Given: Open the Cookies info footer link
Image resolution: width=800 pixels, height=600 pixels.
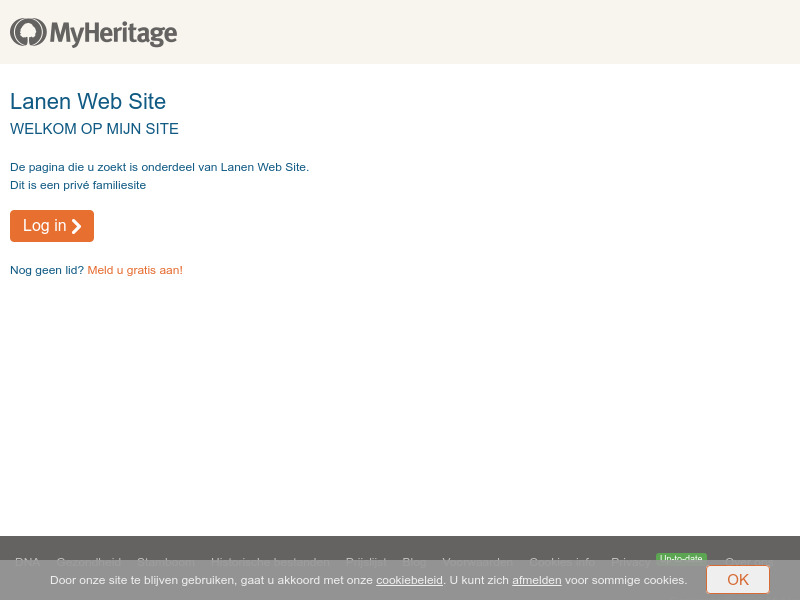Looking at the screenshot, I should pyautogui.click(x=561, y=562).
